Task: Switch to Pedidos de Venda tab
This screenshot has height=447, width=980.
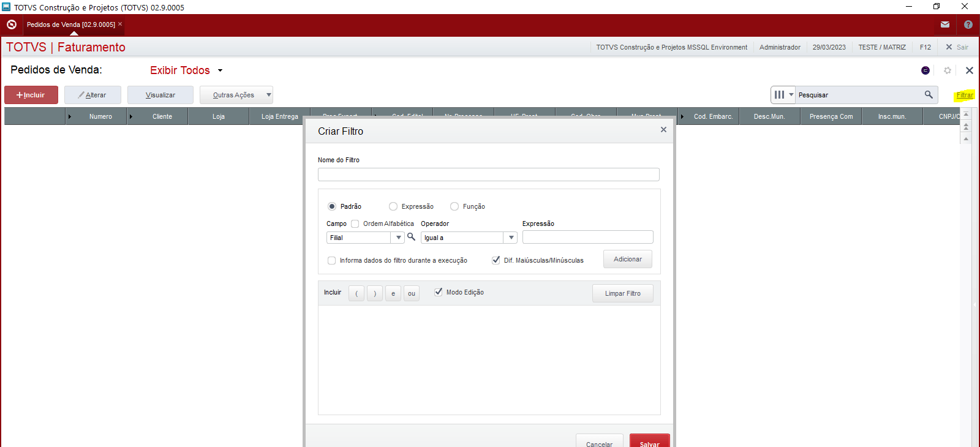Action: 71,24
